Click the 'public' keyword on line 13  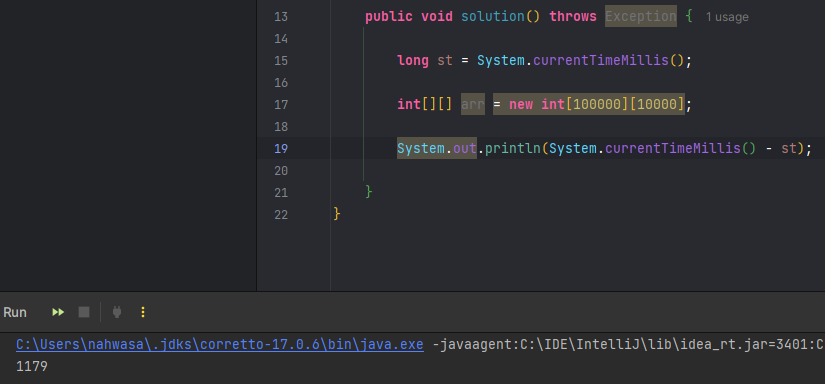pos(389,16)
